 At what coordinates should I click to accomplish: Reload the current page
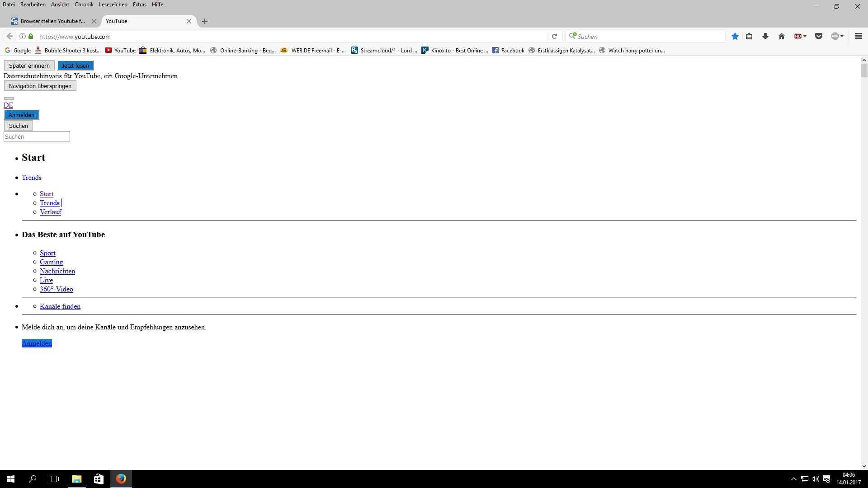[x=555, y=37]
